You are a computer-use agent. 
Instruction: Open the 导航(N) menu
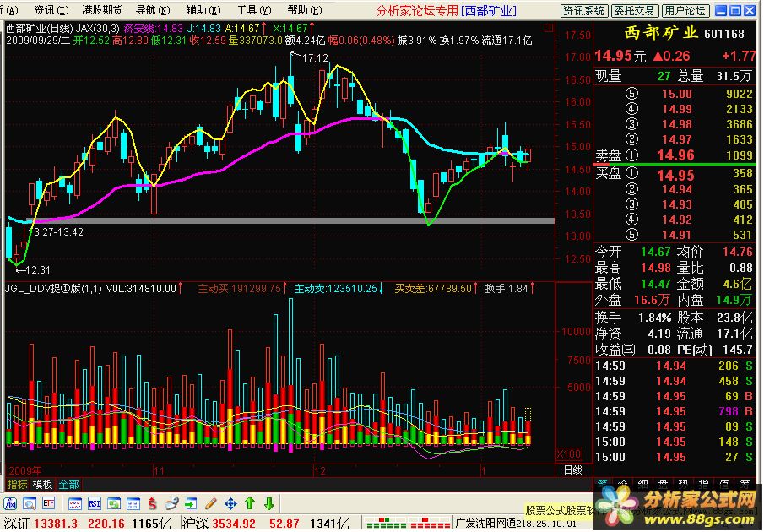153,10
